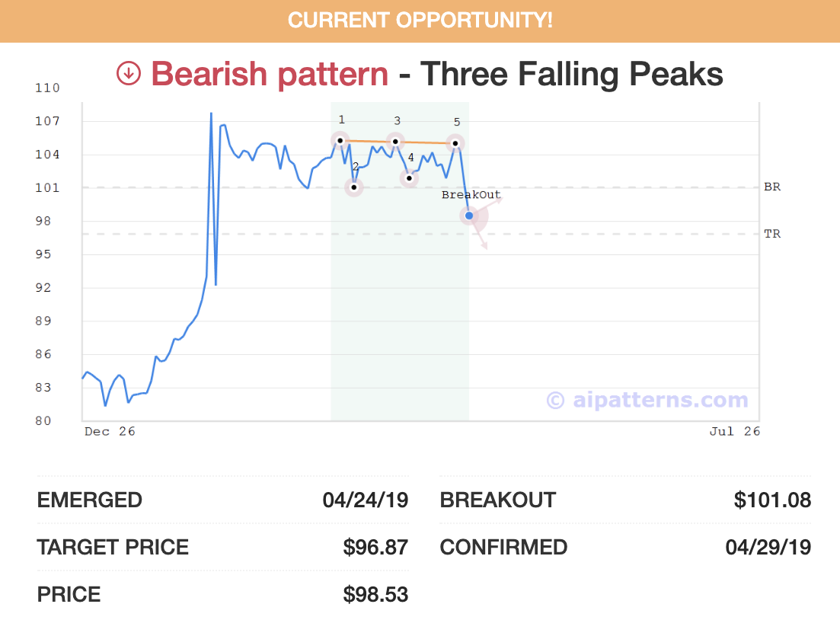Select the EMERGED date 04/24/19
This screenshot has width=840, height=620.
(366, 500)
